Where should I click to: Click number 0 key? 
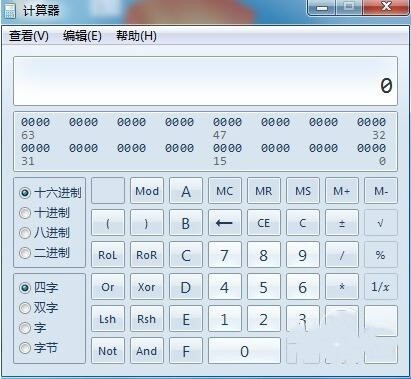pyautogui.click(x=244, y=351)
